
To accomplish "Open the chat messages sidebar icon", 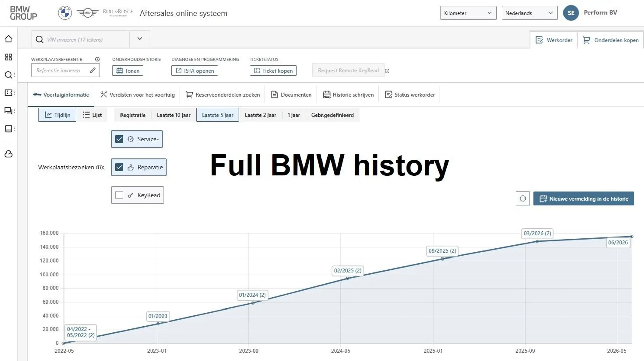I will tap(8, 111).
